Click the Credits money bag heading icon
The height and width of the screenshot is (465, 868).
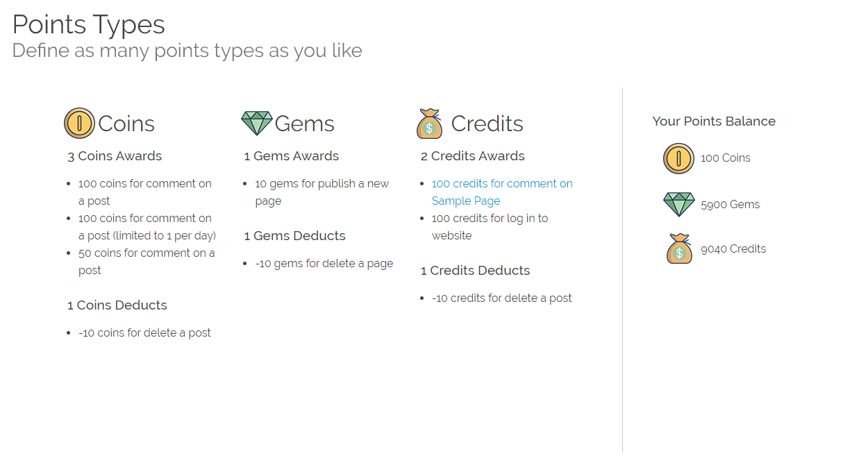coord(430,124)
